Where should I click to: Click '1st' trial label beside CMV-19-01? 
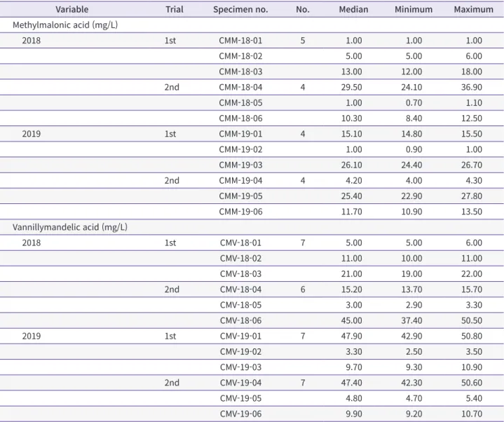coord(170,336)
